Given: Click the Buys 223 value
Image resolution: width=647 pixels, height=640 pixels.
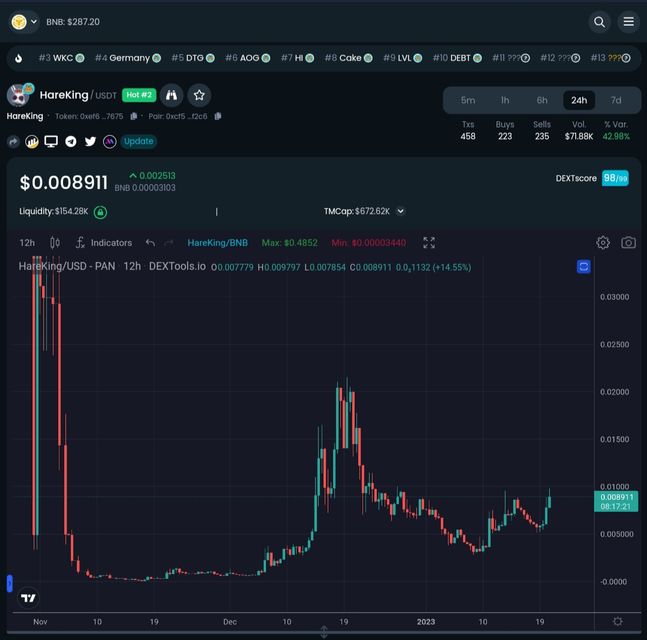Looking at the screenshot, I should [x=505, y=137].
